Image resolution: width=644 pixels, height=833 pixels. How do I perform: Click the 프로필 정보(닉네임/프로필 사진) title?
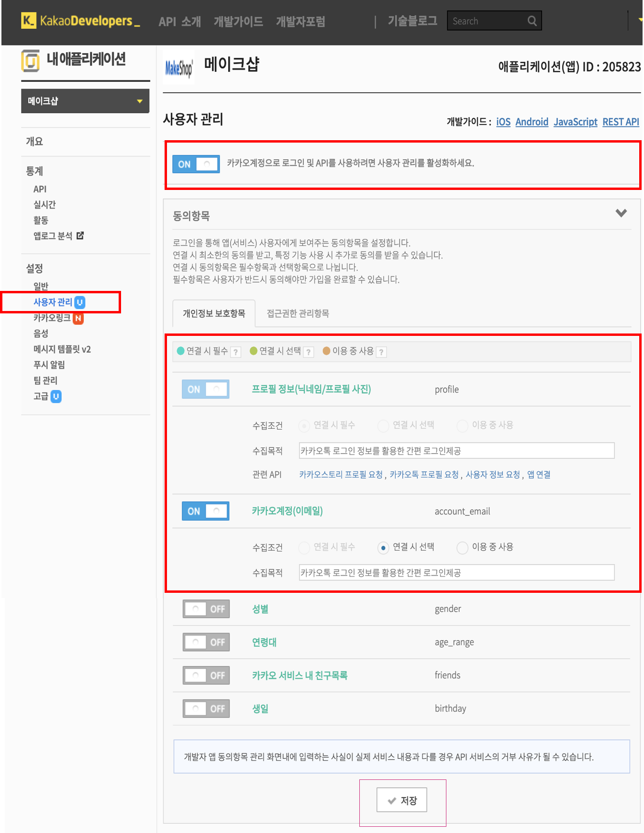(x=311, y=389)
